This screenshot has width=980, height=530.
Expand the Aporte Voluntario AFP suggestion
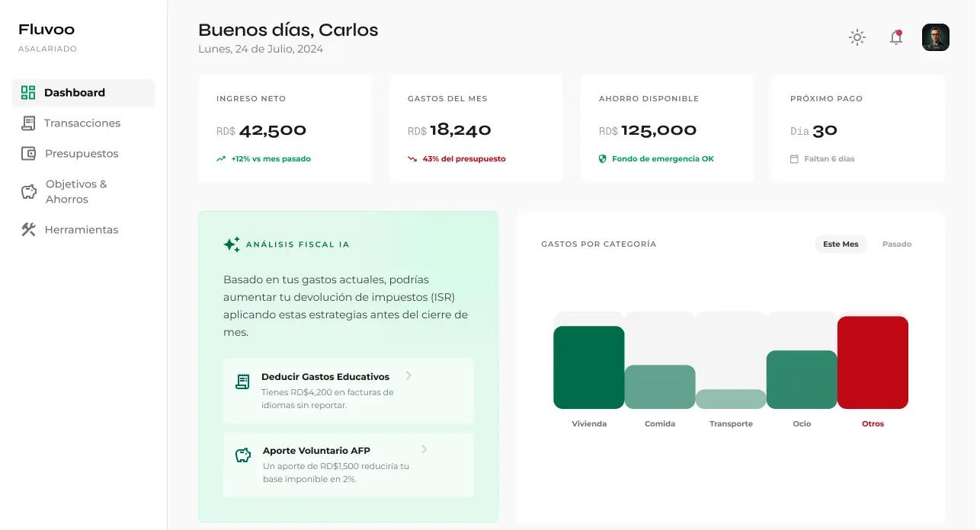348,465
